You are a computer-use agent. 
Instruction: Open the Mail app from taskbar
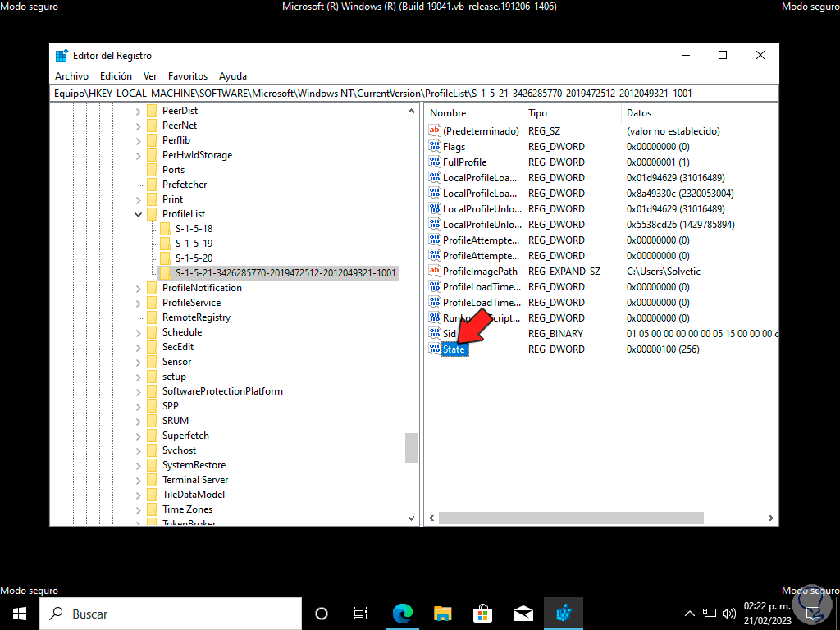[x=523, y=614]
